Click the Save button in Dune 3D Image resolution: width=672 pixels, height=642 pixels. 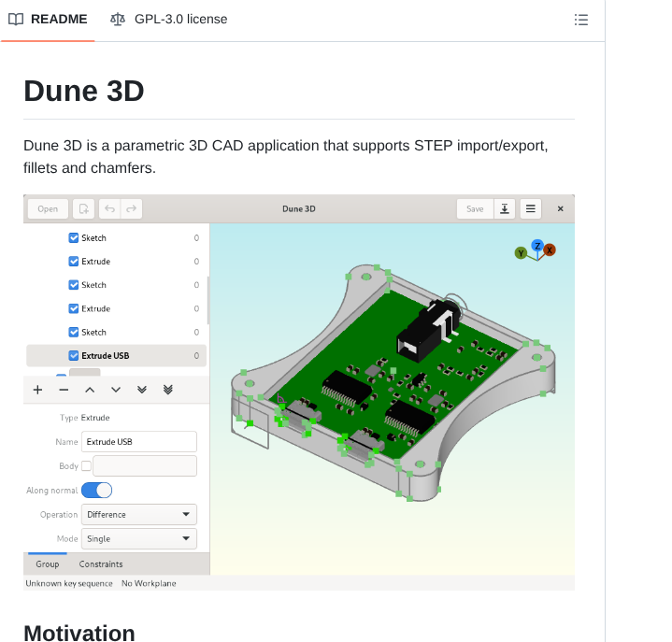pos(475,208)
